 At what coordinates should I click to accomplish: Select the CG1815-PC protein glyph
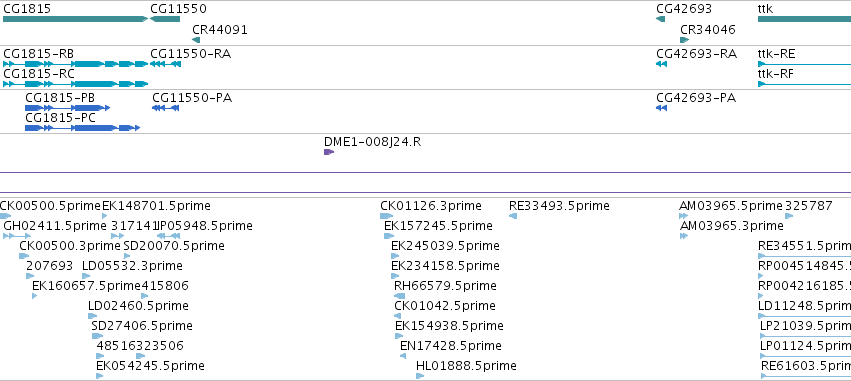pos(82,128)
